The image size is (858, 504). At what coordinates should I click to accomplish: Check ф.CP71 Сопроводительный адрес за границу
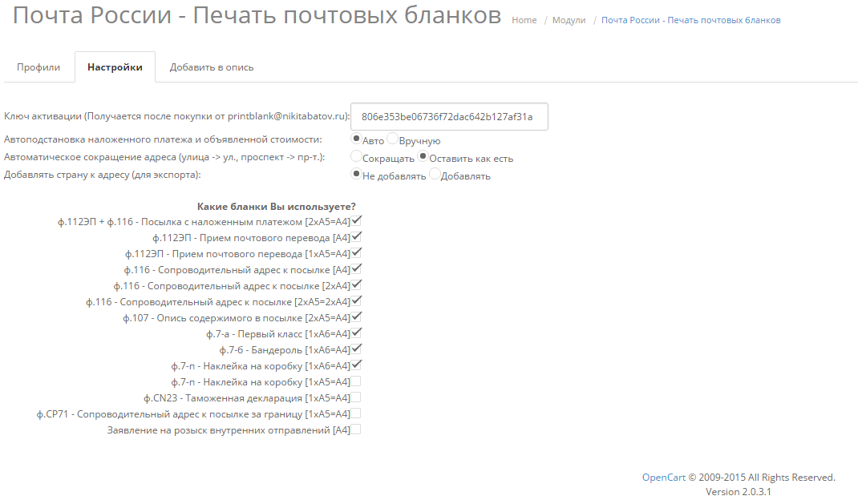356,413
